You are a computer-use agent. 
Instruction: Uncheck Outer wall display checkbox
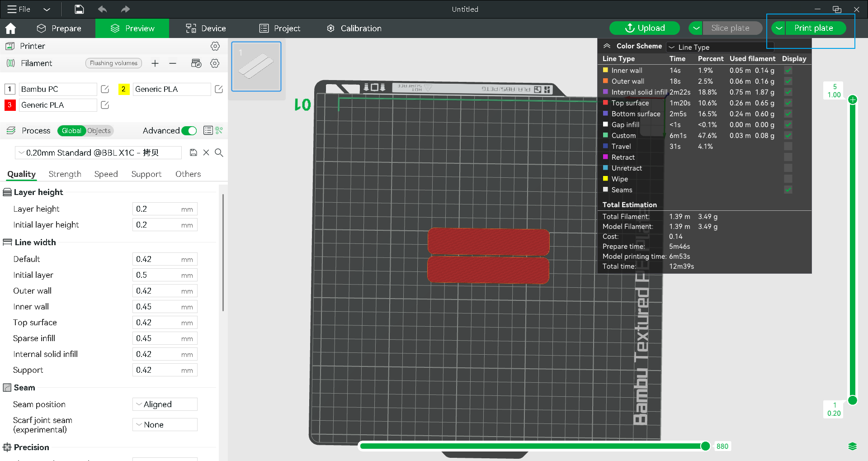(788, 81)
